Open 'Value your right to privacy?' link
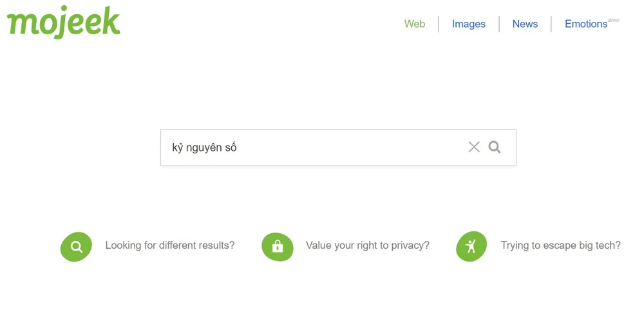 click(x=368, y=245)
